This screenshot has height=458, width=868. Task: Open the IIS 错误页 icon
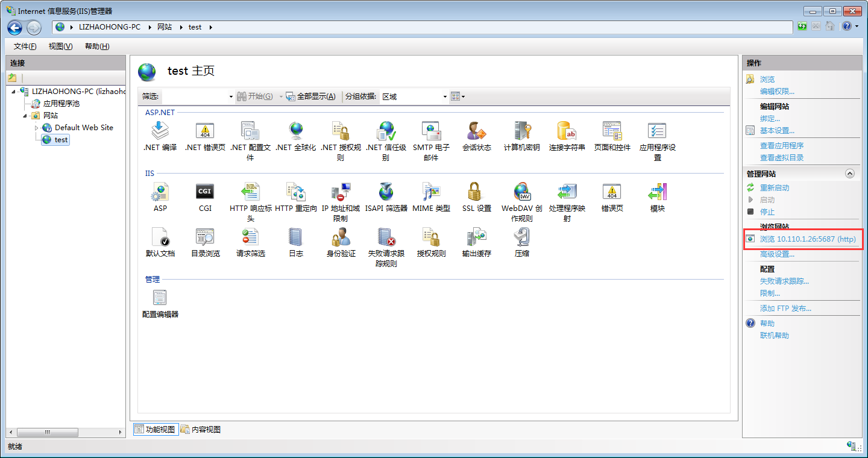tap(612, 192)
